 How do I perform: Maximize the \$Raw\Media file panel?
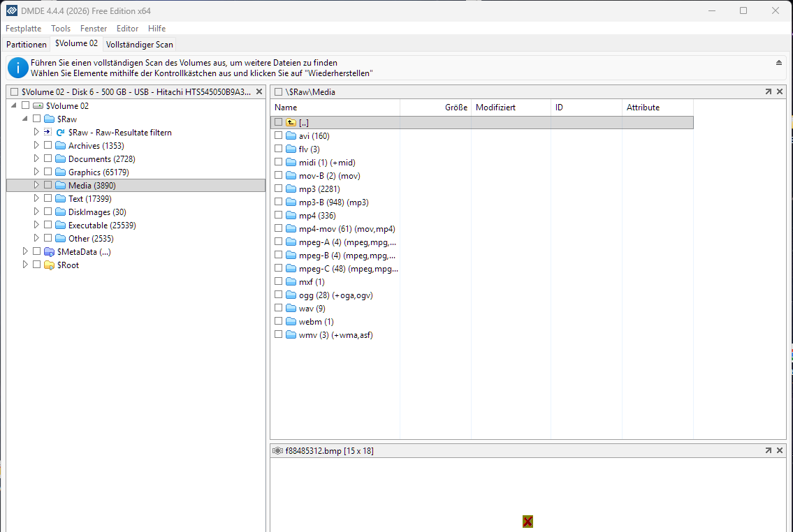pos(769,91)
